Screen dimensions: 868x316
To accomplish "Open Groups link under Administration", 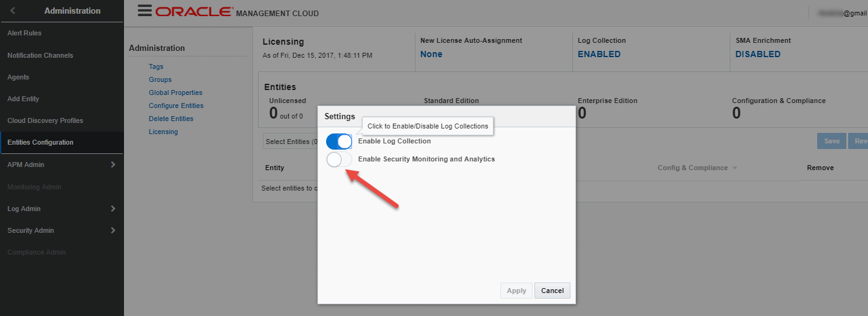I will (160, 79).
